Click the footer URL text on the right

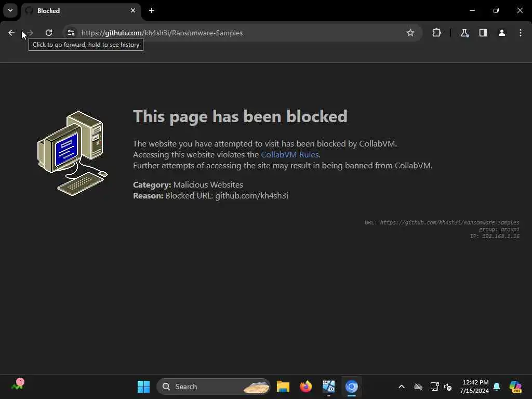[x=442, y=222]
